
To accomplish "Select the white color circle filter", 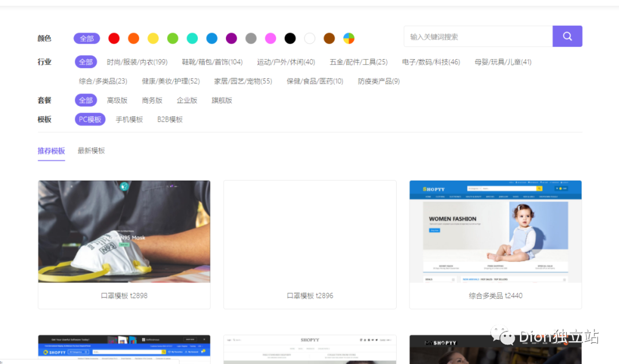I will (x=309, y=38).
